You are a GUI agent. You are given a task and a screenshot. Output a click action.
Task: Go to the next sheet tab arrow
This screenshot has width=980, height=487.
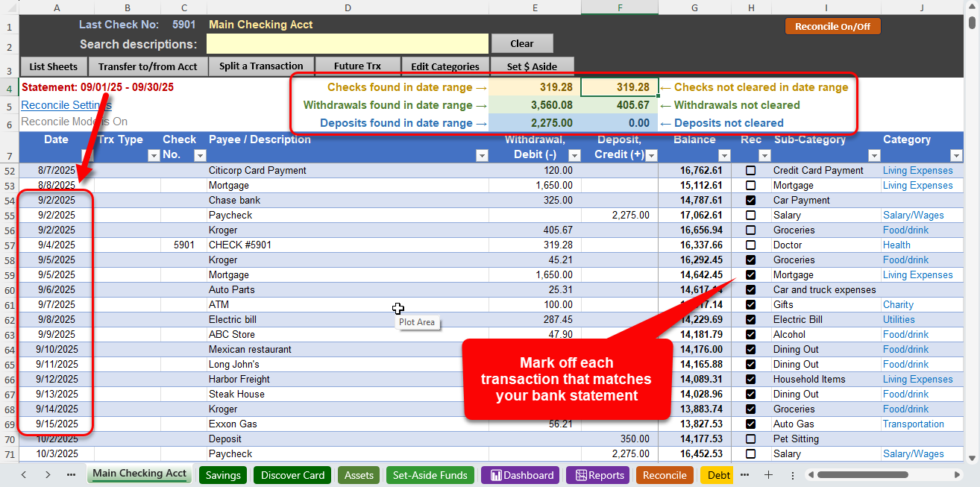48,475
